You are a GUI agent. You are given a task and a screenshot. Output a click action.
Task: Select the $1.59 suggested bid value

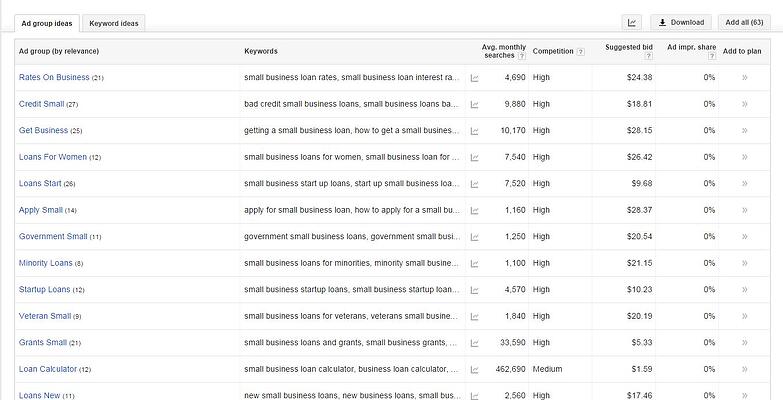coord(642,369)
